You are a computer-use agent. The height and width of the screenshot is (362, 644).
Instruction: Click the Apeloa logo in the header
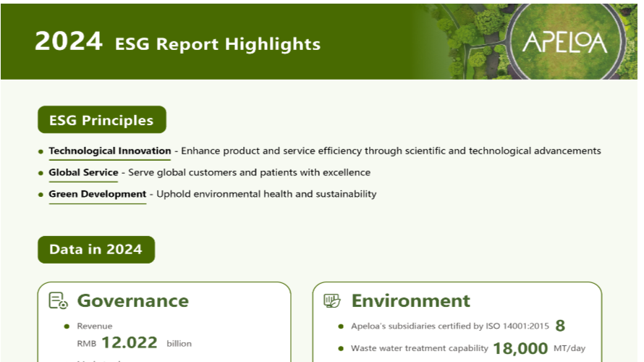pos(564,43)
